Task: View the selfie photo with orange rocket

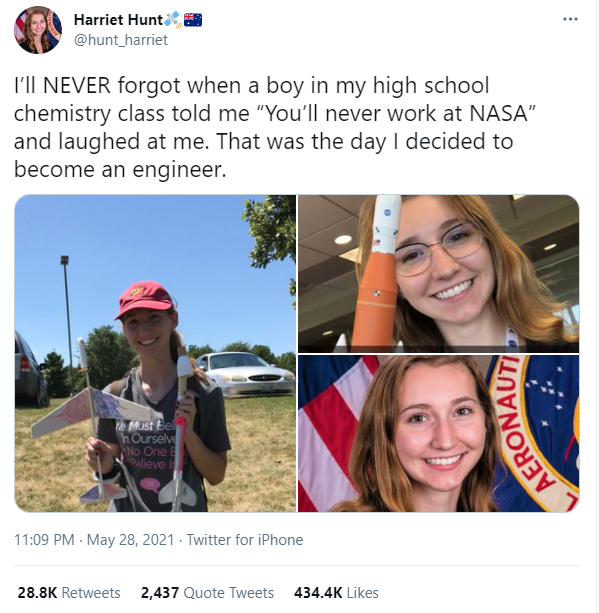Action: 438,274
